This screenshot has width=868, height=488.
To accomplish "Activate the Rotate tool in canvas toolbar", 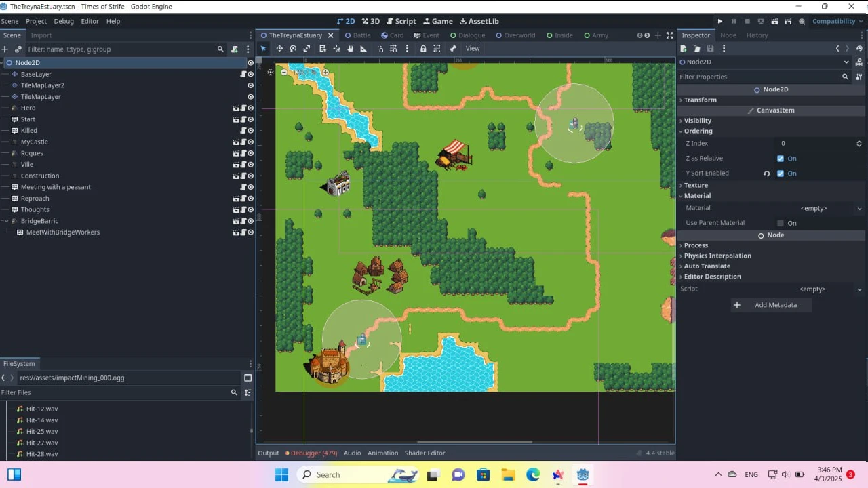I will (x=293, y=48).
